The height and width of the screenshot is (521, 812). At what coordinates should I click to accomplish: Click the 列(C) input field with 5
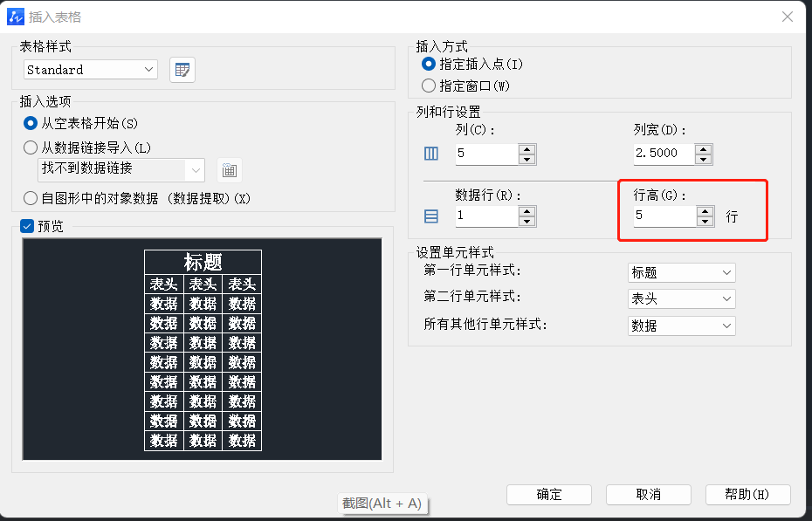tap(487, 154)
